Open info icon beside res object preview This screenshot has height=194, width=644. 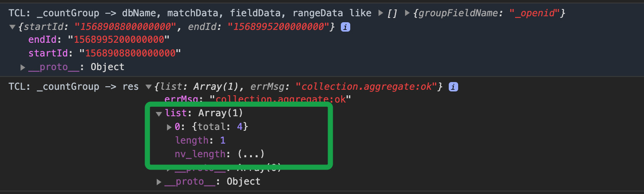click(x=453, y=87)
